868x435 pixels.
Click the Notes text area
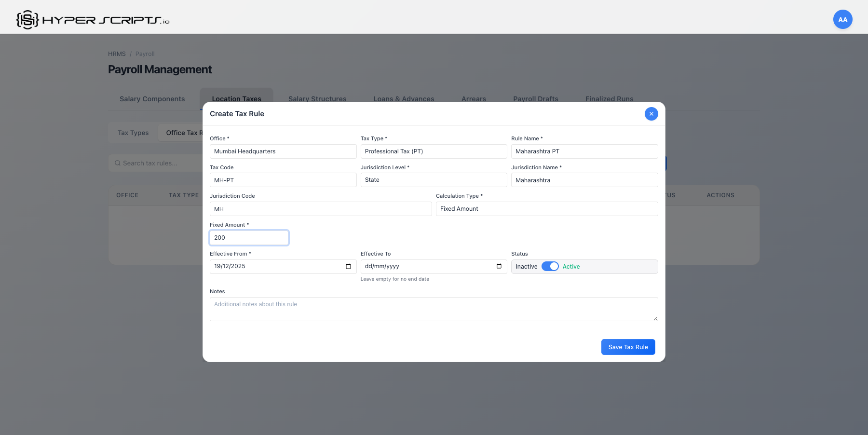coord(434,309)
